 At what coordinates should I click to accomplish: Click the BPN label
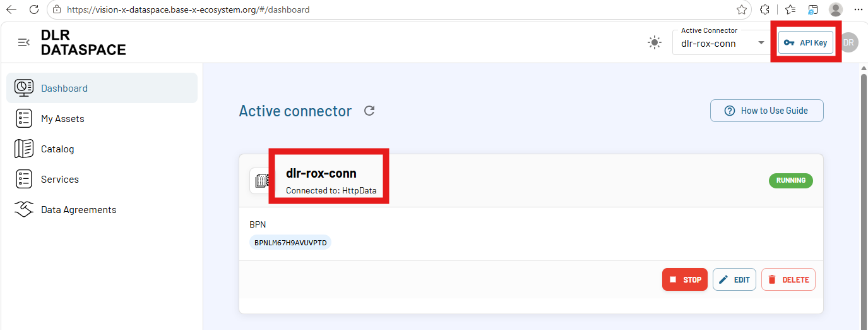point(258,224)
